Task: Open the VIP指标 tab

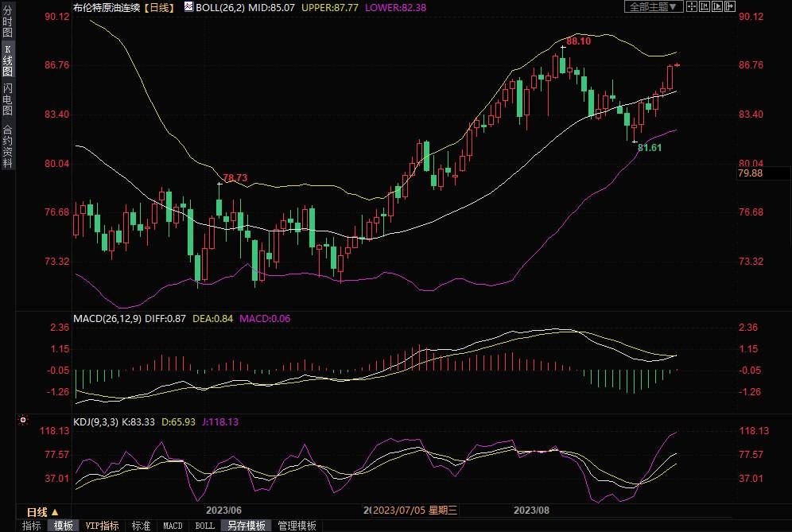Action: (102, 526)
